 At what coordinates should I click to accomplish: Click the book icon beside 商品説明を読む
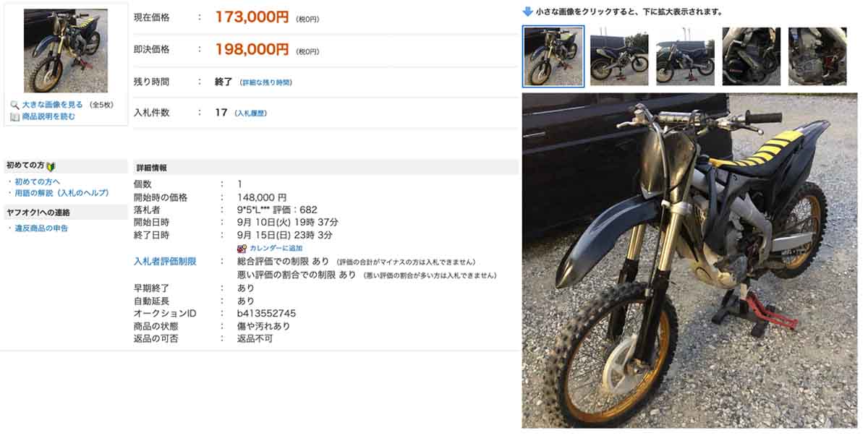coord(14,116)
